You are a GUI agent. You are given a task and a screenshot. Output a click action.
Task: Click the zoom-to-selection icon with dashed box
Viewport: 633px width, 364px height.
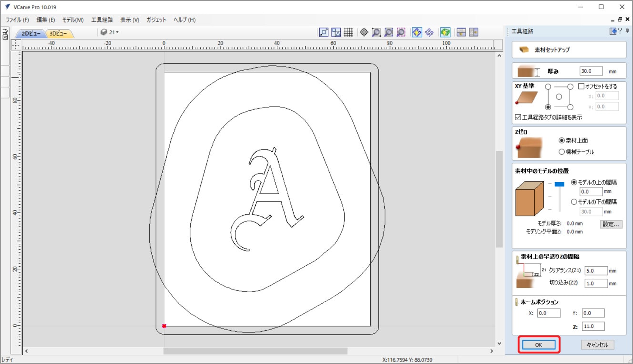tap(401, 32)
